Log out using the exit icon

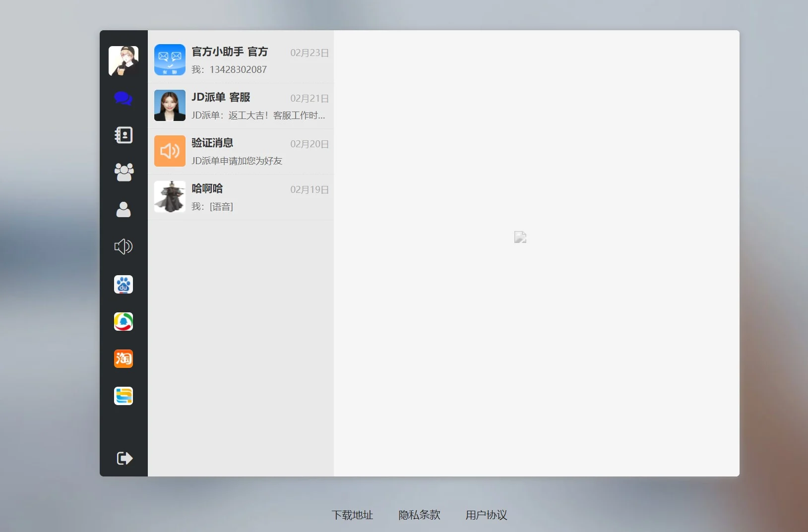[x=124, y=458]
